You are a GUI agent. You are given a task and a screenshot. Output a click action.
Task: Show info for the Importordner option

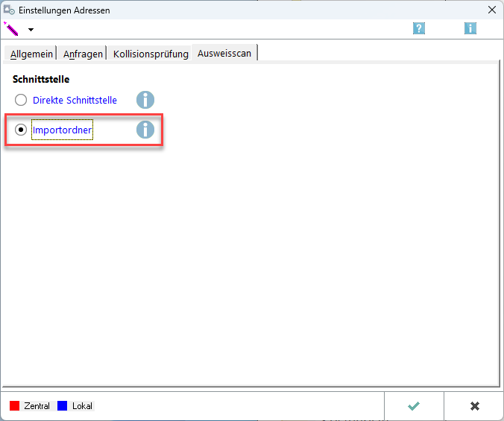145,130
